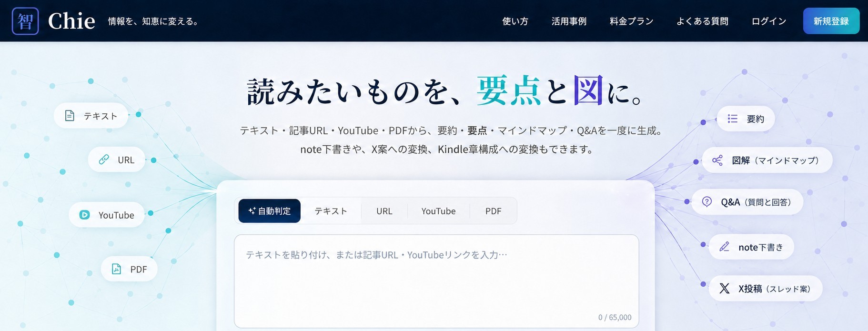Switch to the テキスト input tab
868x331 pixels.
tap(331, 211)
